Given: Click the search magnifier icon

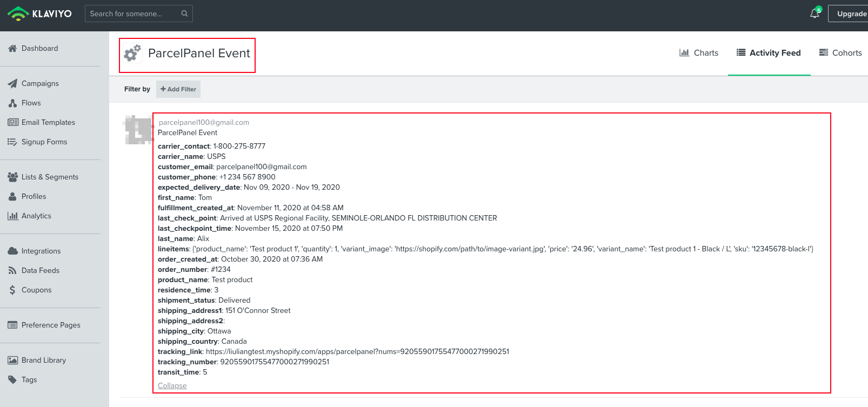Looking at the screenshot, I should [x=184, y=14].
